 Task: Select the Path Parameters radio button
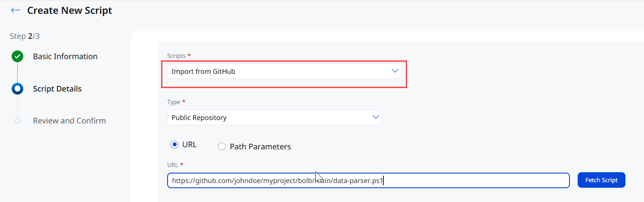coord(222,147)
